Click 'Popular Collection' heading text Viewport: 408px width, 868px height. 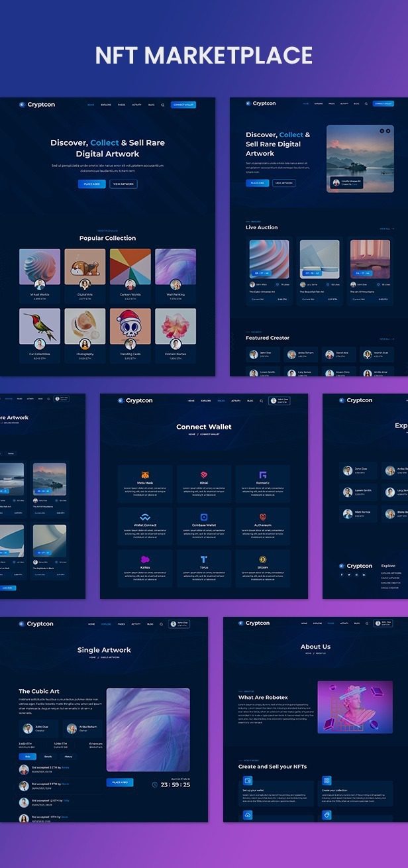tap(107, 238)
